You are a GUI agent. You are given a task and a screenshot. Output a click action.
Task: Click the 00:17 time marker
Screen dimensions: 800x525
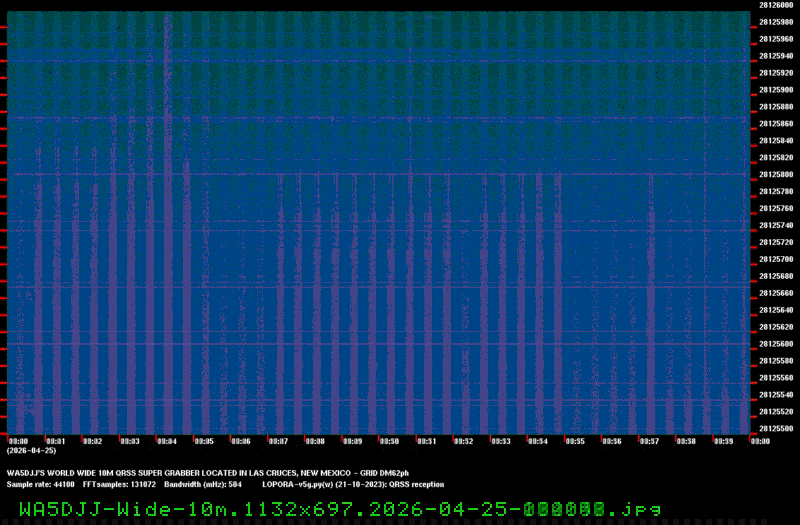coord(648,441)
